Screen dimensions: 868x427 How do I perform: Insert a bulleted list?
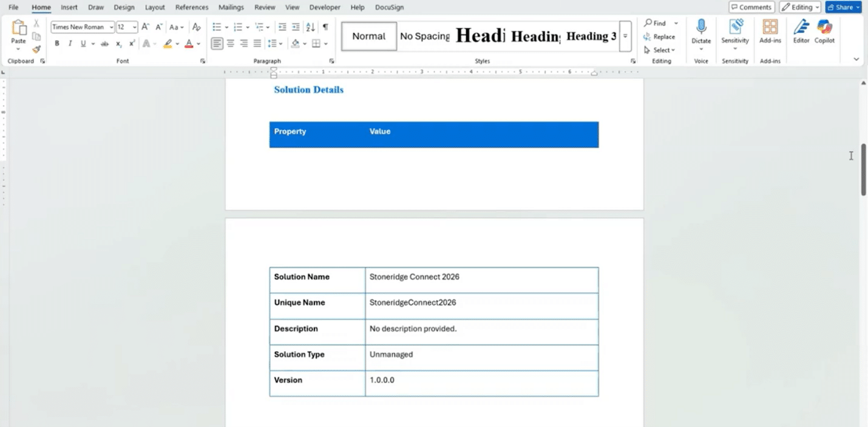[217, 27]
